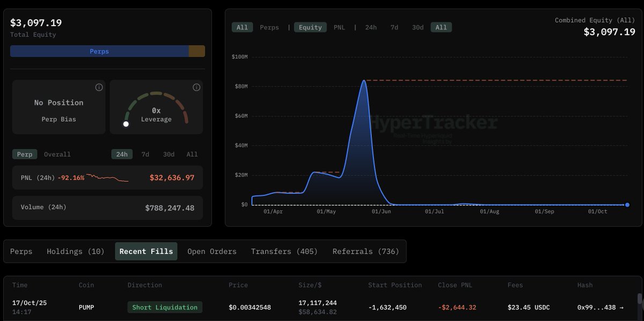Set chart range to 7d
The height and width of the screenshot is (321, 644).
coord(394,27)
